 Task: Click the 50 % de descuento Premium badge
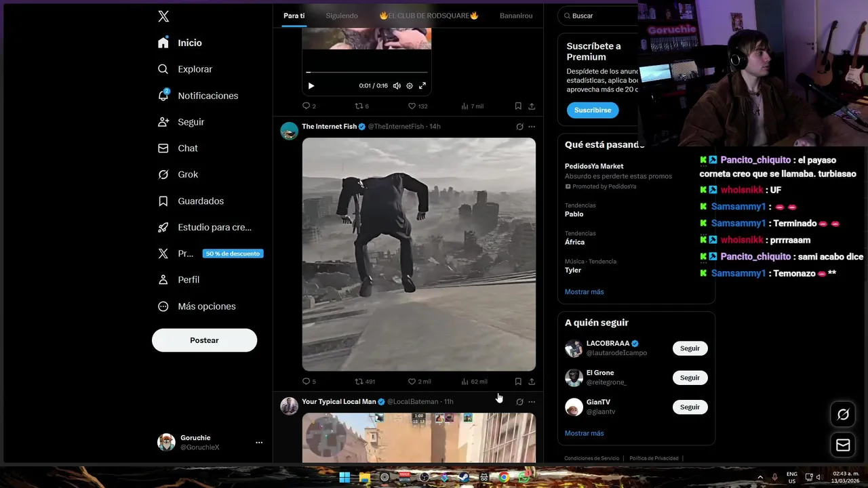[233, 253]
